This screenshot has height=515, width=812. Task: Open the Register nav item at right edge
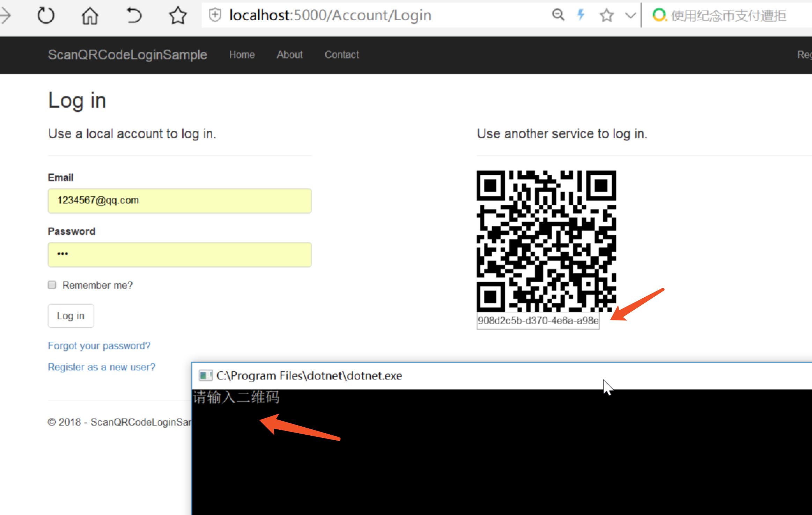[x=804, y=55]
